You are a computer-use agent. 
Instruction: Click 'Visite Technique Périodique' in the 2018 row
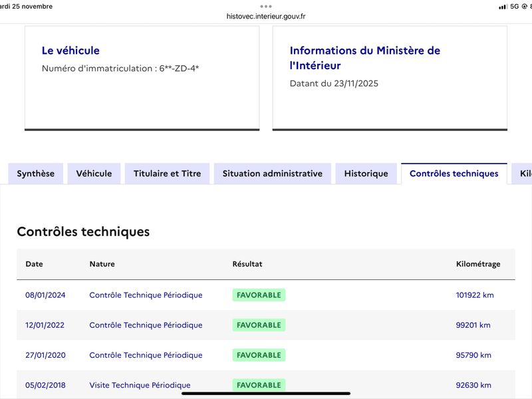point(140,385)
